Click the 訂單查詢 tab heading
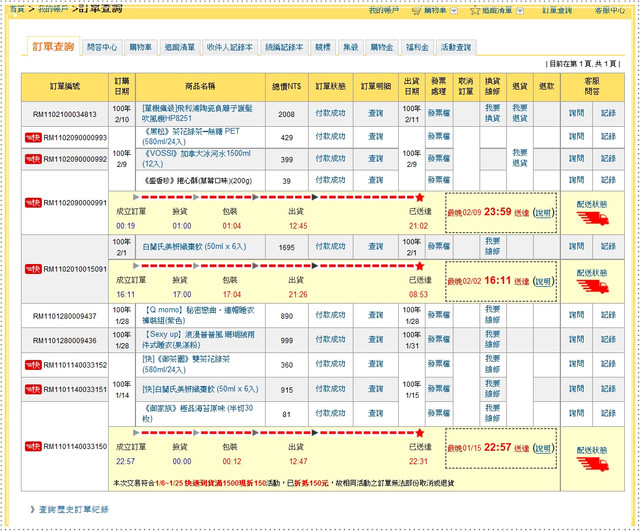Screen dimensions: 640x531 (53, 47)
